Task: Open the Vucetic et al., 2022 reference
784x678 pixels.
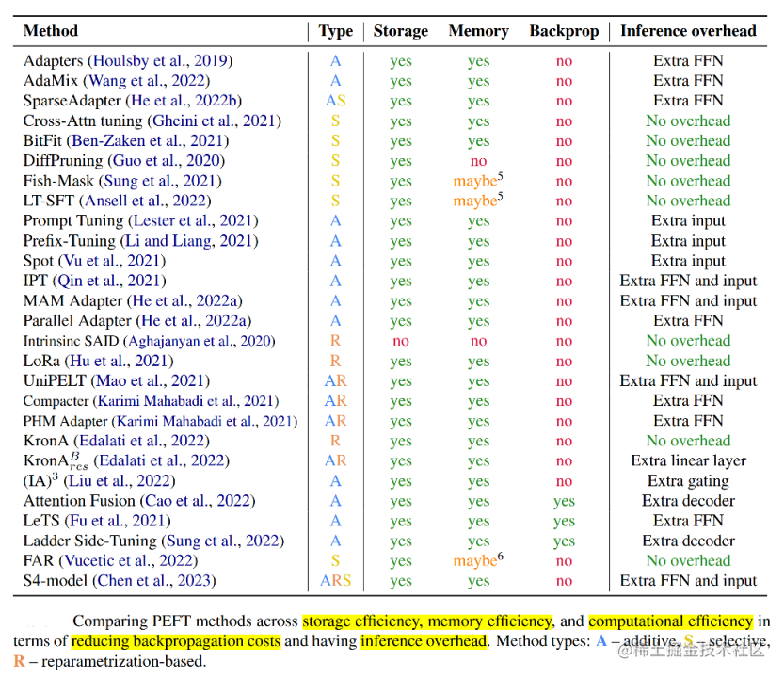Action: [129, 561]
